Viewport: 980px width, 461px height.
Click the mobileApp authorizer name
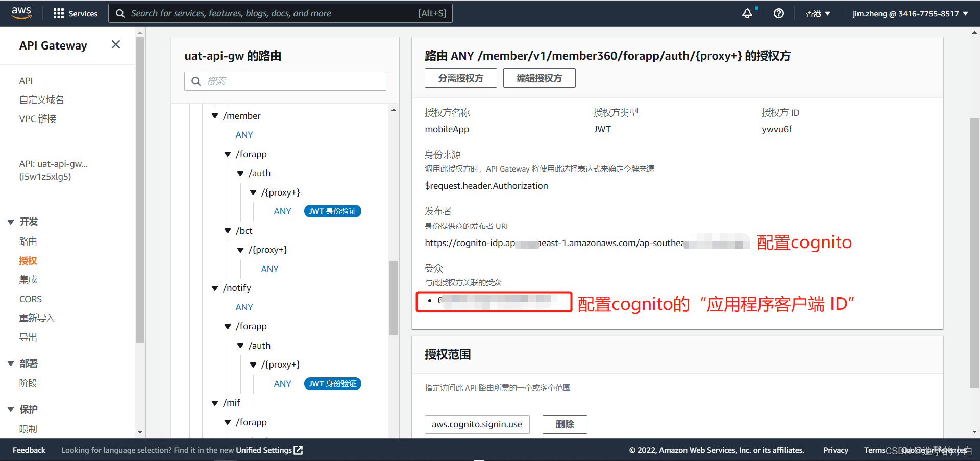pos(447,129)
